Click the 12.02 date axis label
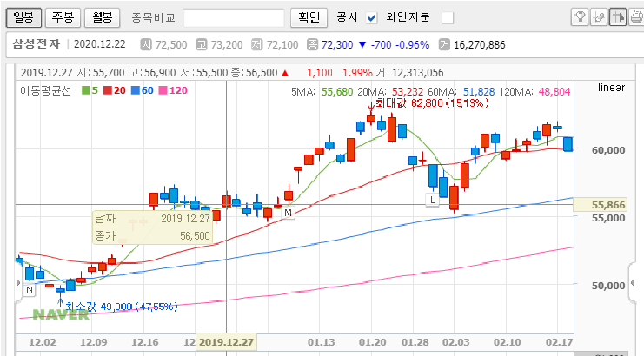 pos(43,342)
